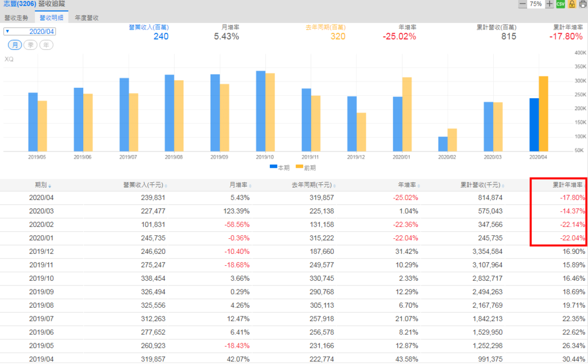Click the 31.42% yearly growth cell
Screen dimensions: 588x364
pos(407,251)
